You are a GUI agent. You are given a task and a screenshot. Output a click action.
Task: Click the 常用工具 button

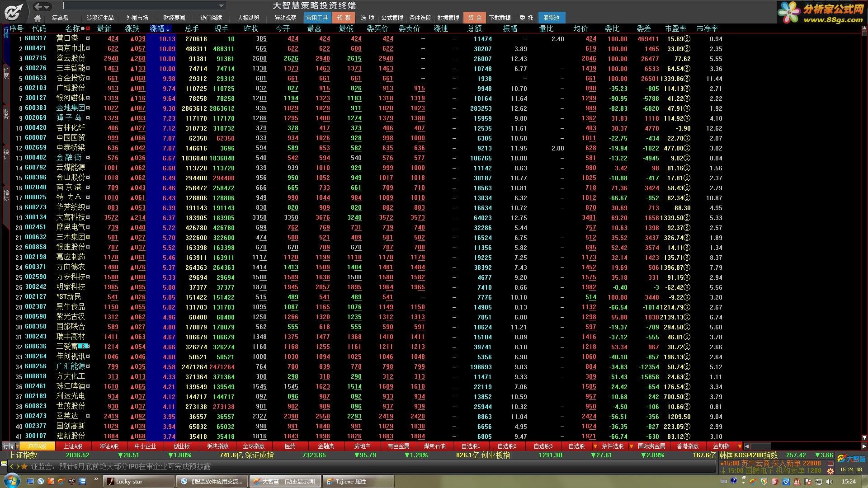coord(317,18)
